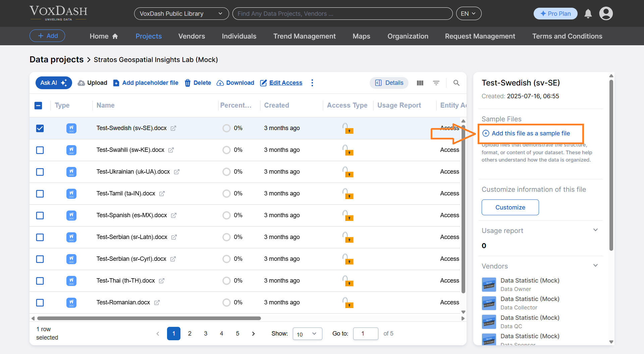Expand the EN language selector
Viewport: 644px width, 354px height.
tap(469, 13)
